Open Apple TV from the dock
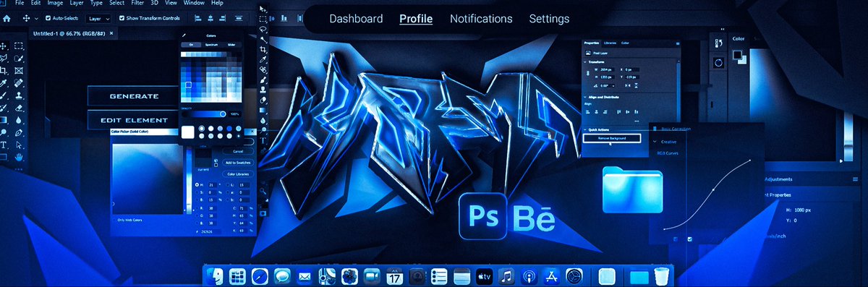The width and height of the screenshot is (868, 287). pos(485,276)
